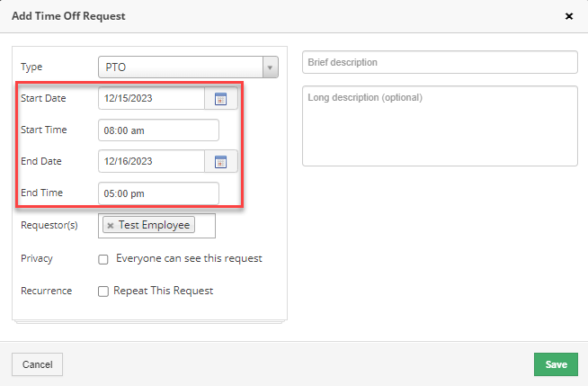The width and height of the screenshot is (588, 386).
Task: Check Repeat This Request box
Action: (103, 292)
